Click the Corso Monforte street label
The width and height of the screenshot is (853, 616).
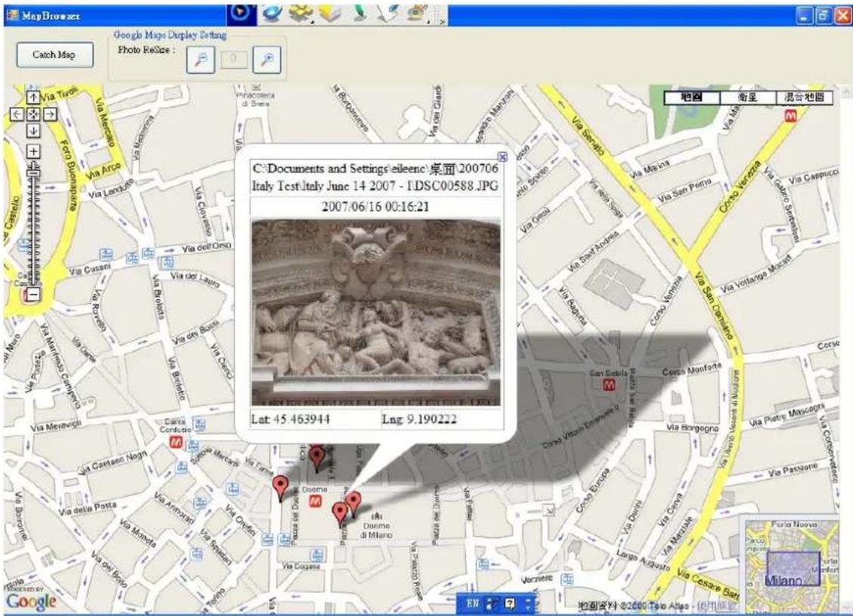click(691, 369)
